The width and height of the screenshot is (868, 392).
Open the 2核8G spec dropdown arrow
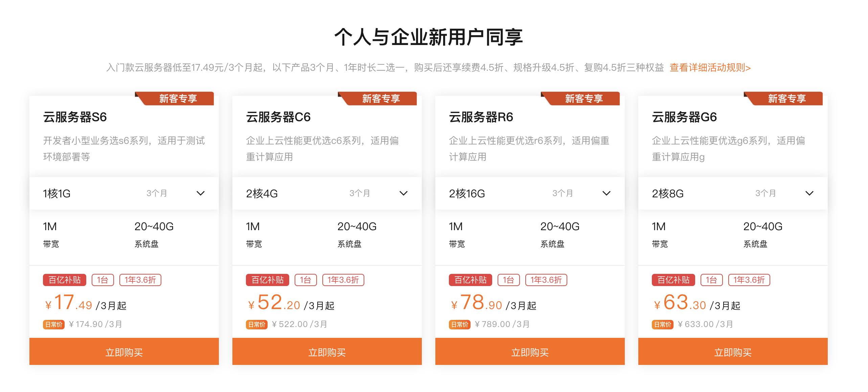click(809, 193)
